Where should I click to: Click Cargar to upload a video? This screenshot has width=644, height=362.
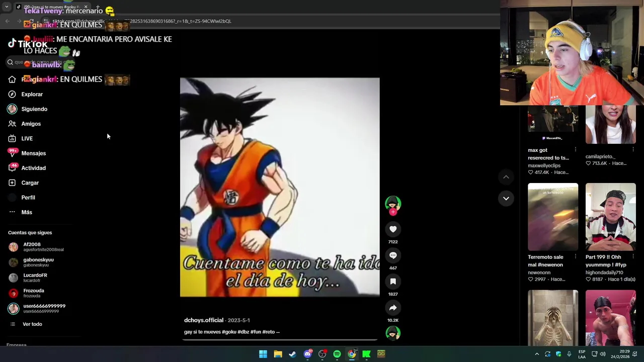pyautogui.click(x=24, y=183)
